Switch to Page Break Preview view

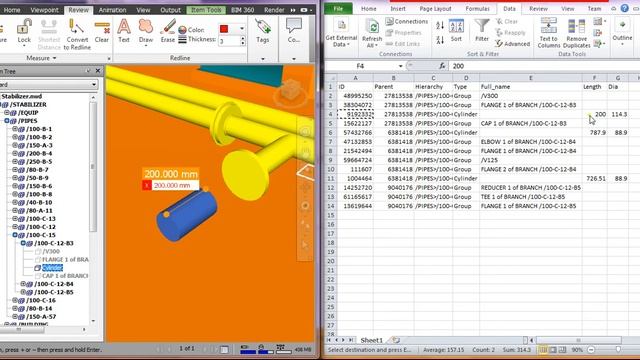pyautogui.click(x=562, y=350)
